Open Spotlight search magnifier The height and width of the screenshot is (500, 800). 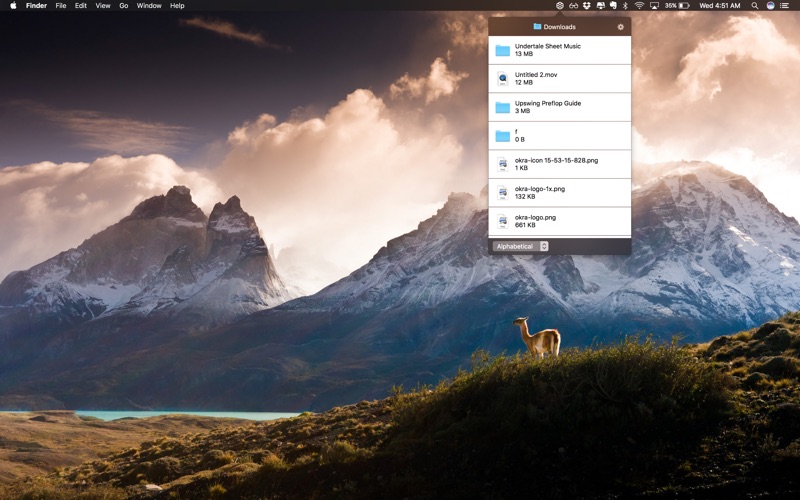[x=755, y=6]
